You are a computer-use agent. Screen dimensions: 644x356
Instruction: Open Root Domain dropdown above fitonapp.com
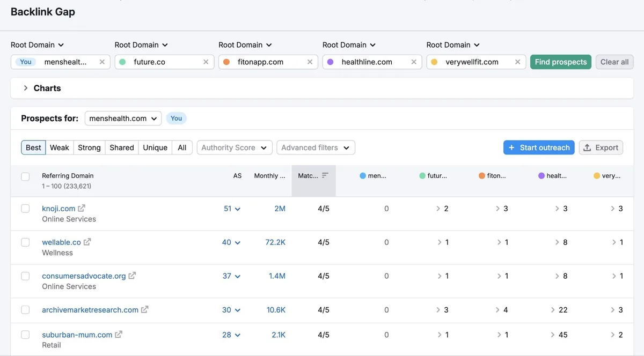pyautogui.click(x=245, y=44)
